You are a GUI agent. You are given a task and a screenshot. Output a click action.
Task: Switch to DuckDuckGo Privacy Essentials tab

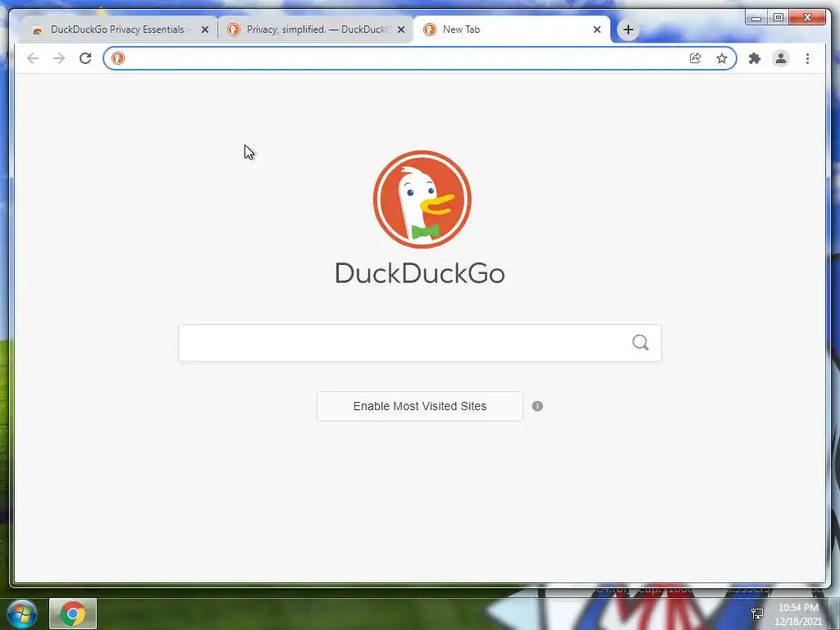pyautogui.click(x=117, y=30)
